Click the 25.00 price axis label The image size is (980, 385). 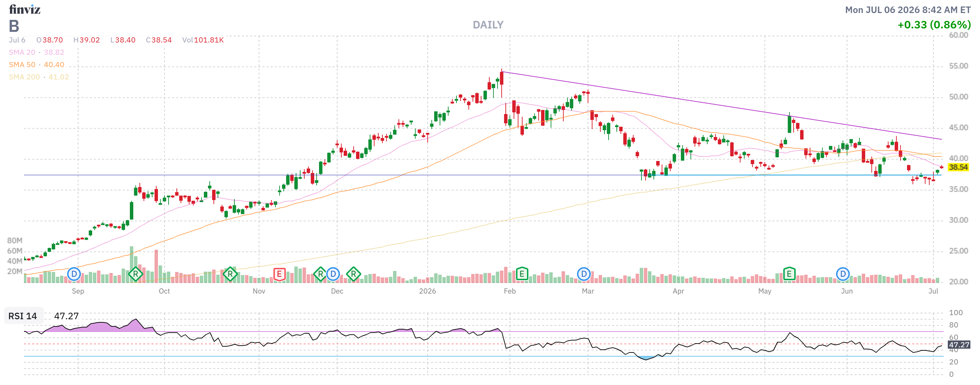958,251
